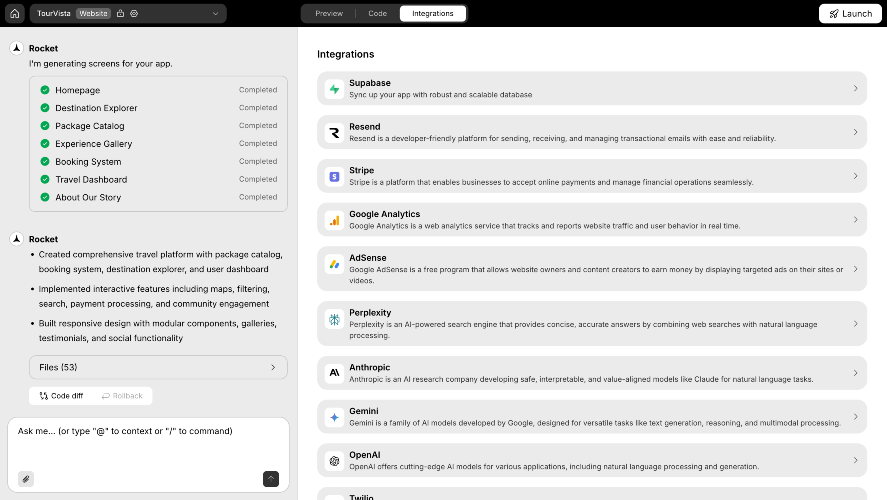Expand the Resend integration chevron
Image resolution: width=887 pixels, height=500 pixels.
[855, 132]
